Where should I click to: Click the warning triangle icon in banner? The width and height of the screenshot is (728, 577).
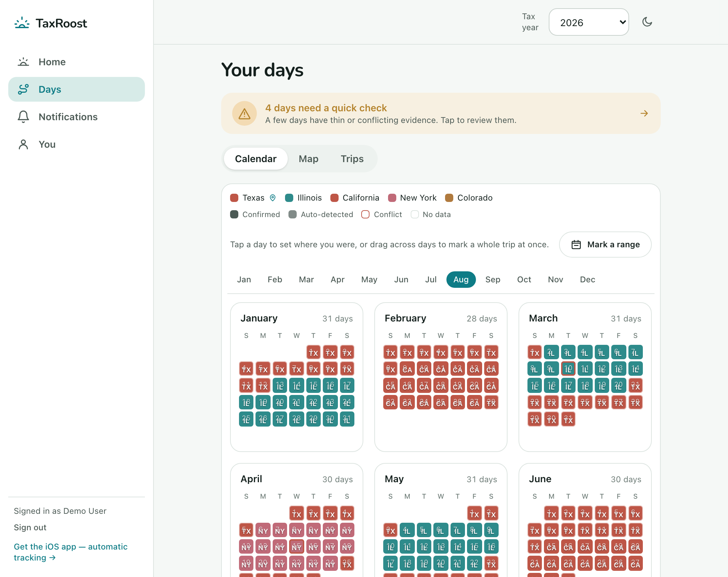coord(244,113)
